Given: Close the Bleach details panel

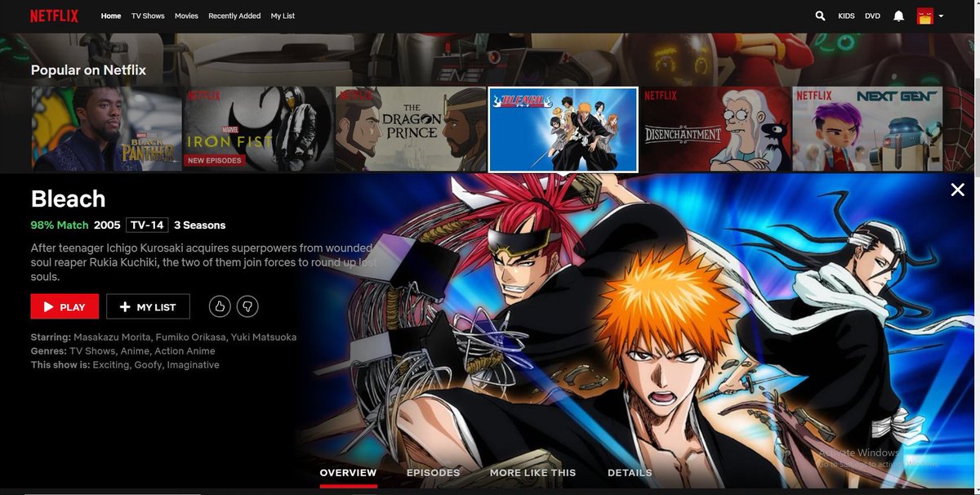Looking at the screenshot, I should pos(957,190).
